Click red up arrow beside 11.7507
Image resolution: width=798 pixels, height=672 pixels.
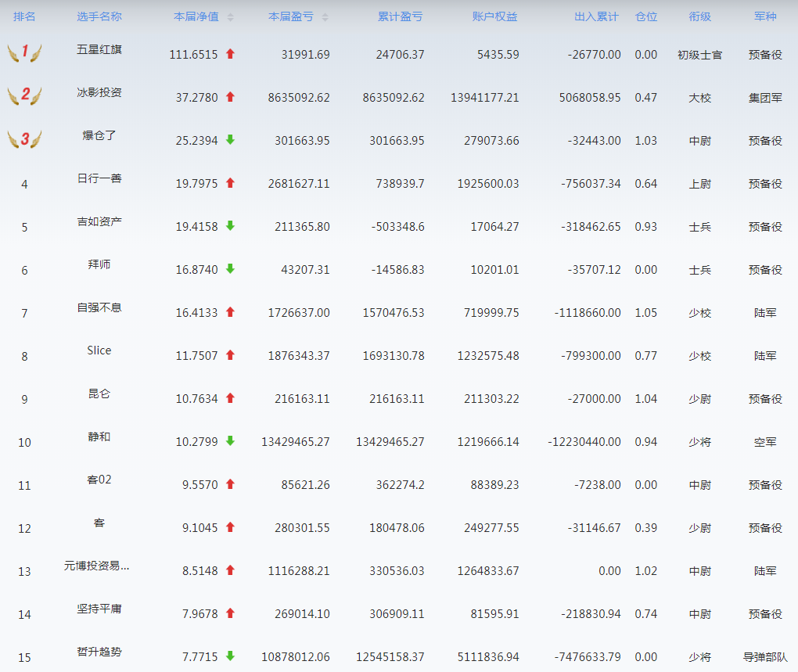tap(230, 355)
